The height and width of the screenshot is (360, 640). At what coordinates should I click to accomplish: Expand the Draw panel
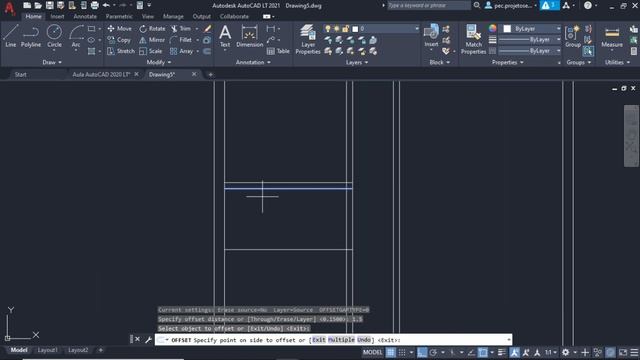click(x=52, y=62)
